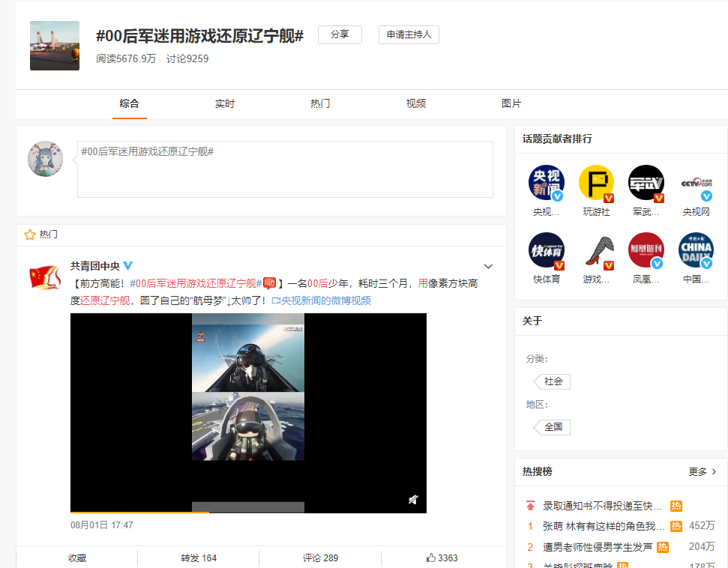728x568 pixels.
Task: Open hot search 遭男老师性侵男学生发声
Action: 598,547
